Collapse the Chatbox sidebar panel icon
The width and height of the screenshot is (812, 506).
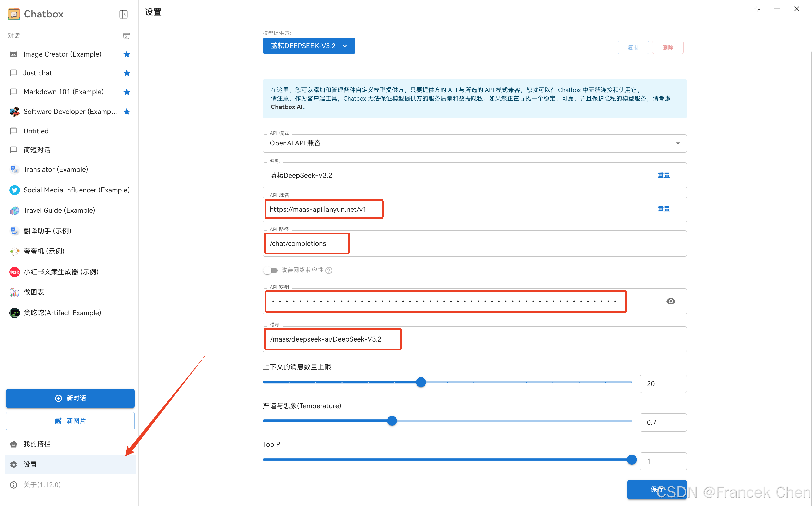click(x=124, y=14)
